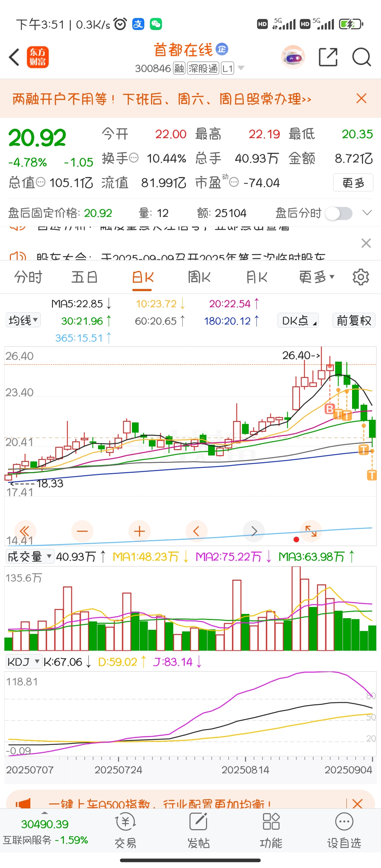Jump to earliest with double-left arrow
This screenshot has height=868, width=381.
pos(25,531)
